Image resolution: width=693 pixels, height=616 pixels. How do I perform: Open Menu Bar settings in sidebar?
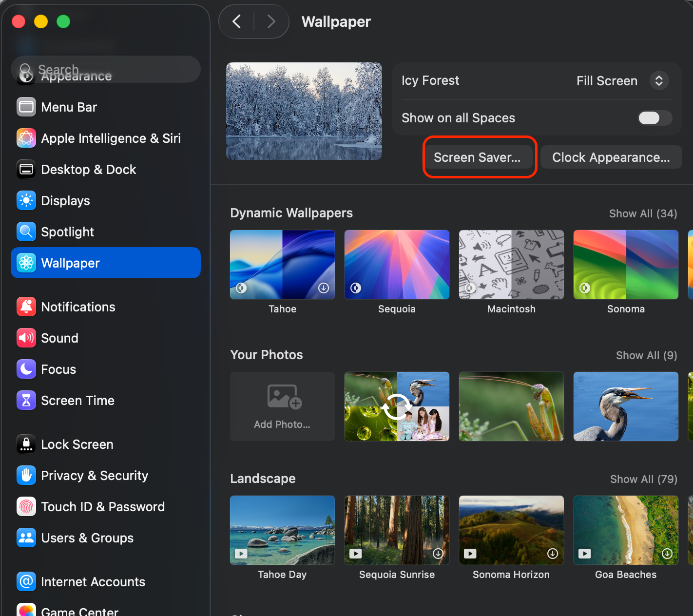tap(106, 107)
